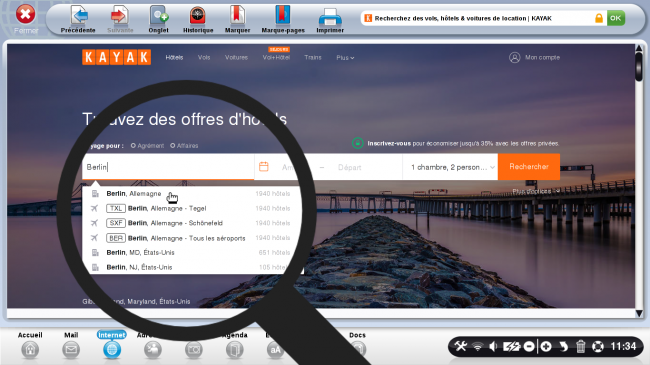Expand Plus d'options
Viewport: 650px width, 365px height.
(536, 191)
